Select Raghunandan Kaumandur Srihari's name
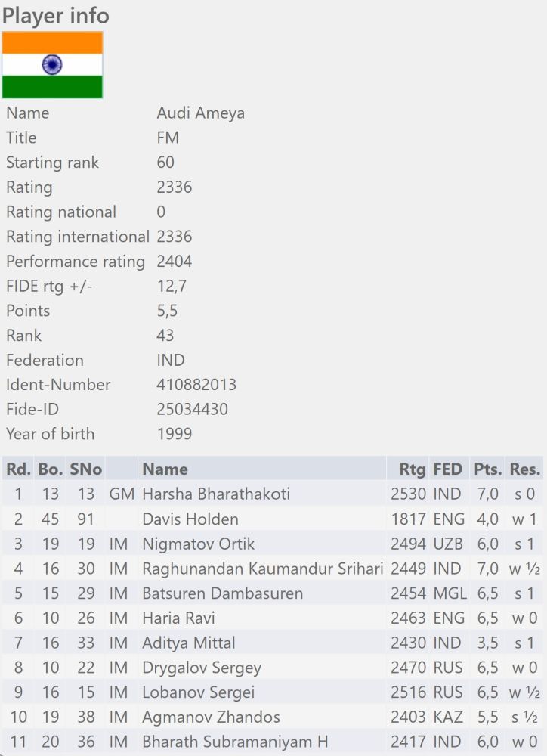Viewport: 547px width, 756px height. tap(263, 569)
